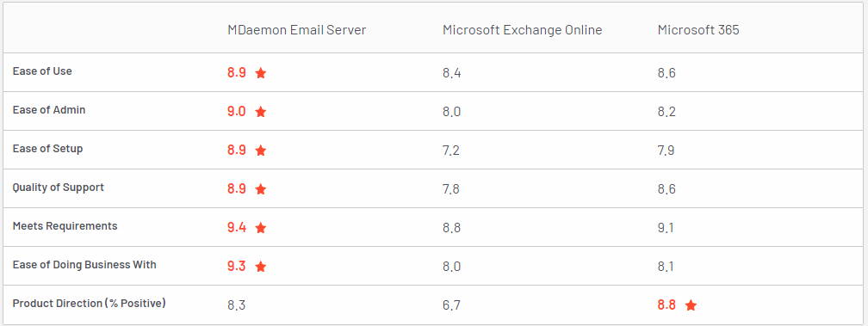Click MDaemon's 8.3 product direction score
This screenshot has width=868, height=326.
[236, 305]
